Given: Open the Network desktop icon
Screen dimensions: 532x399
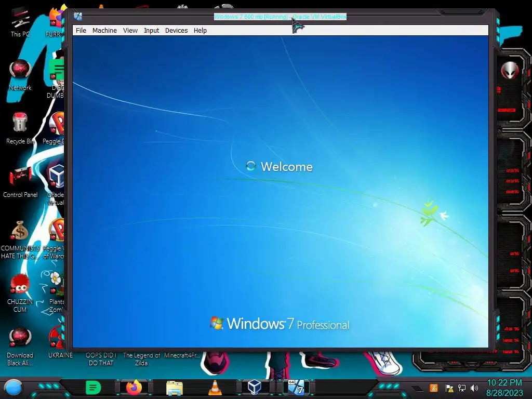Looking at the screenshot, I should pos(20,75).
